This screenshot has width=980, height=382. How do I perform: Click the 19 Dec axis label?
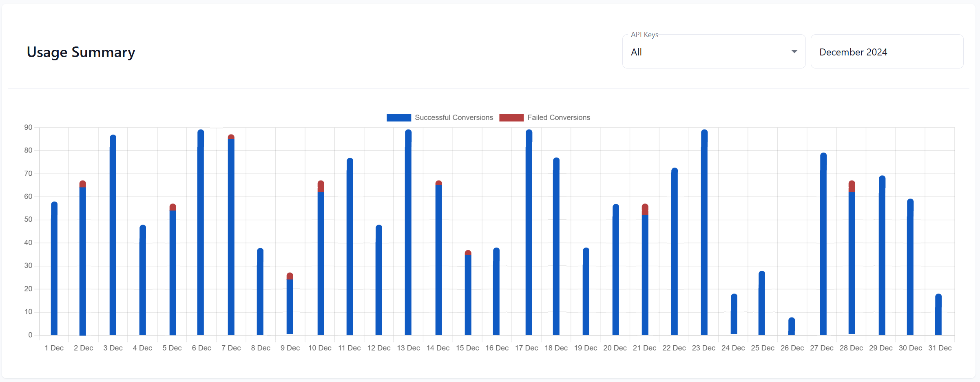pyautogui.click(x=586, y=348)
